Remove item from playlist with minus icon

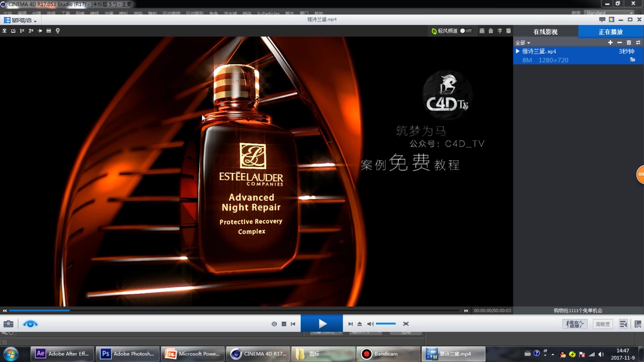pos(620,43)
